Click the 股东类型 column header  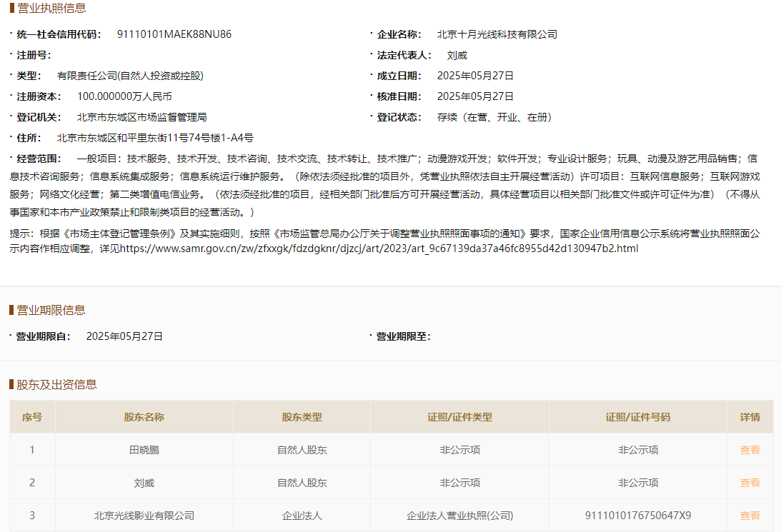(x=302, y=417)
